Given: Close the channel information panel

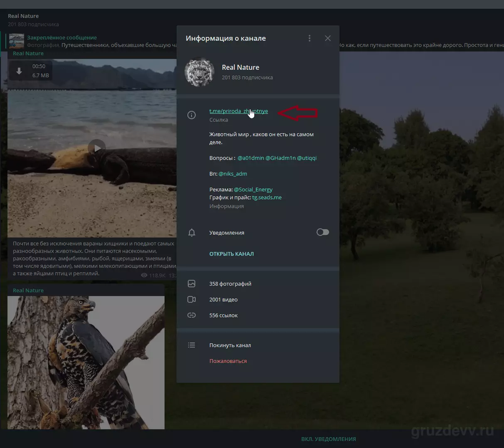Looking at the screenshot, I should point(328,38).
